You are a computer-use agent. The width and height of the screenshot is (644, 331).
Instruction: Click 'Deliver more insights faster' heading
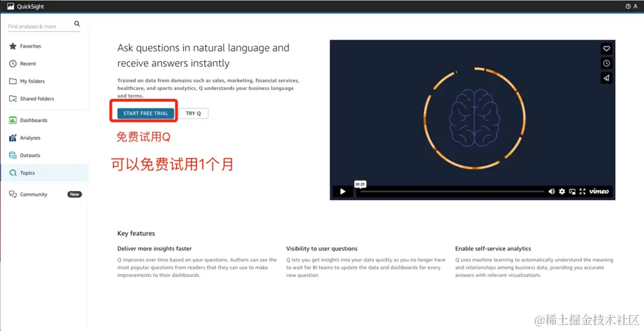pyautogui.click(x=155, y=248)
